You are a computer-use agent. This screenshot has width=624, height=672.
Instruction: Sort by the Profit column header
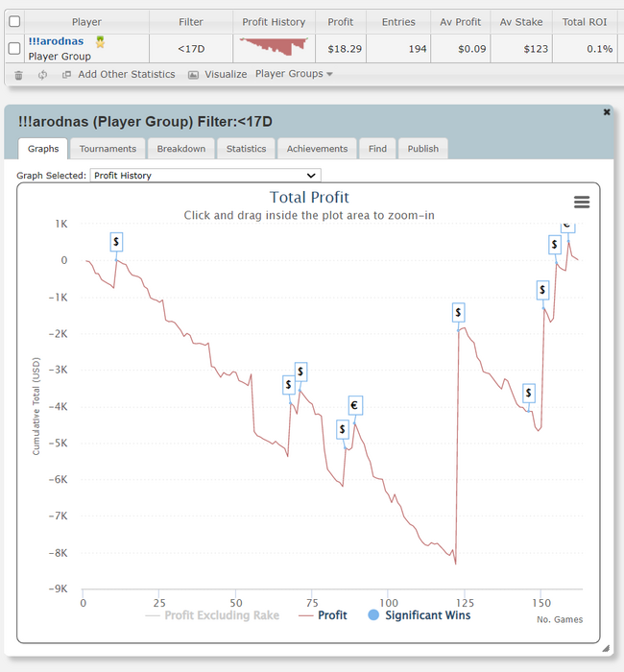[x=341, y=22]
